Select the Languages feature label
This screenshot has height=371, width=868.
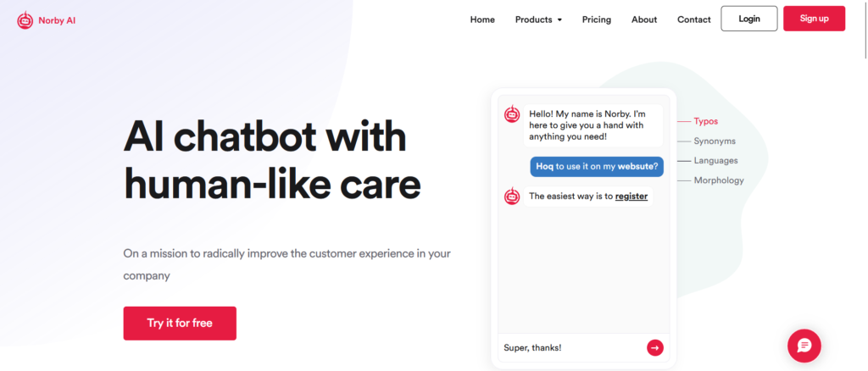pyautogui.click(x=715, y=160)
